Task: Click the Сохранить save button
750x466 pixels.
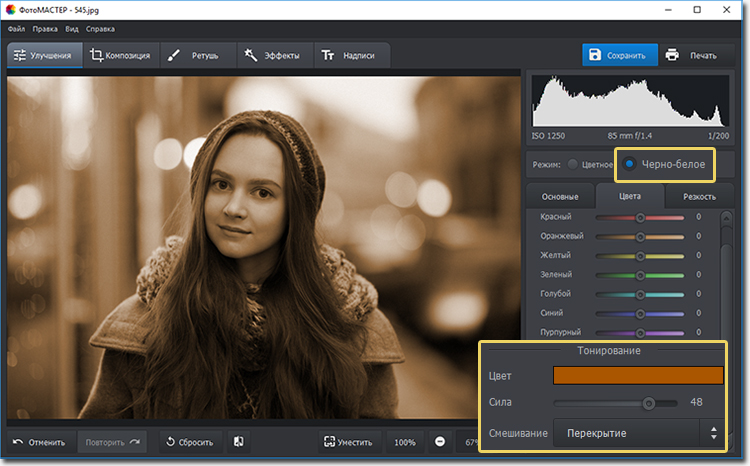Action: pos(621,55)
